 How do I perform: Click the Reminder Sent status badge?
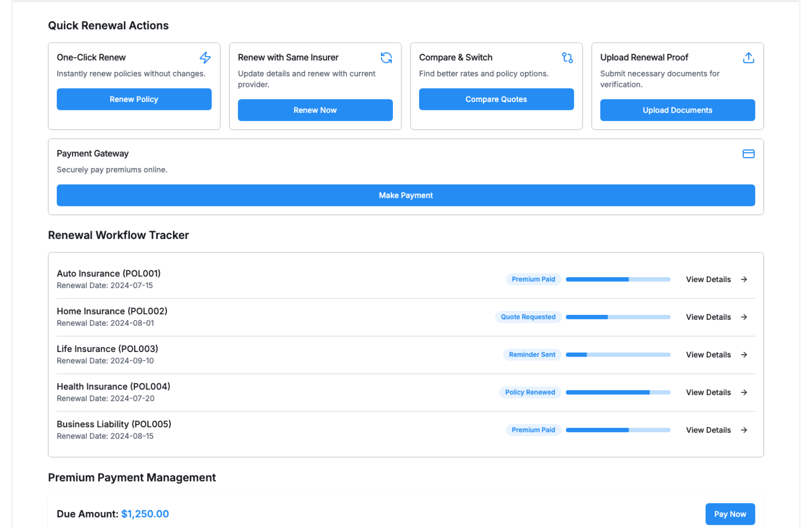(x=532, y=355)
